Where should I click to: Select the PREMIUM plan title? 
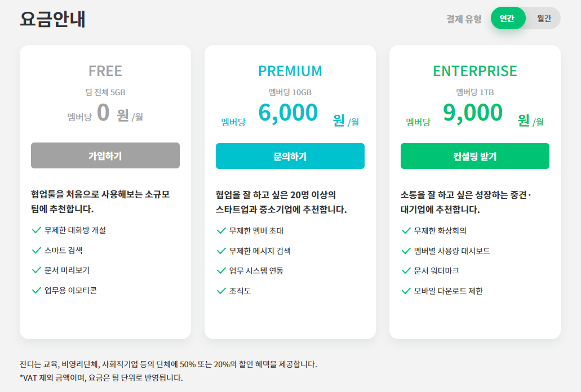tap(290, 71)
